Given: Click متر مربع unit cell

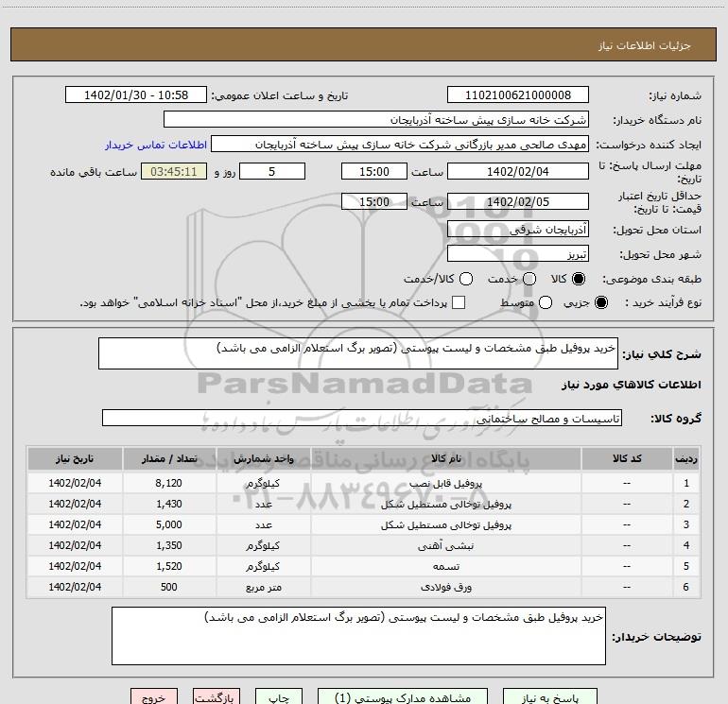Looking at the screenshot, I should coord(263,587).
